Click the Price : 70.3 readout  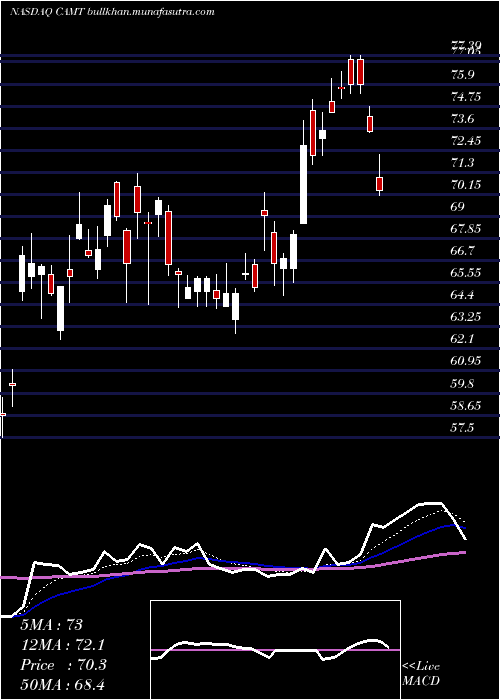(x=63, y=665)
